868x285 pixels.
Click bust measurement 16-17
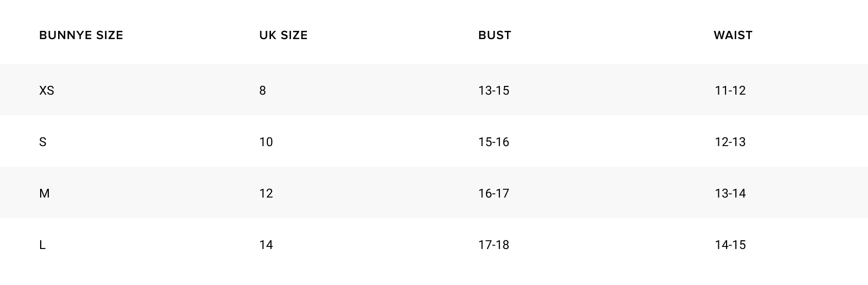(494, 193)
